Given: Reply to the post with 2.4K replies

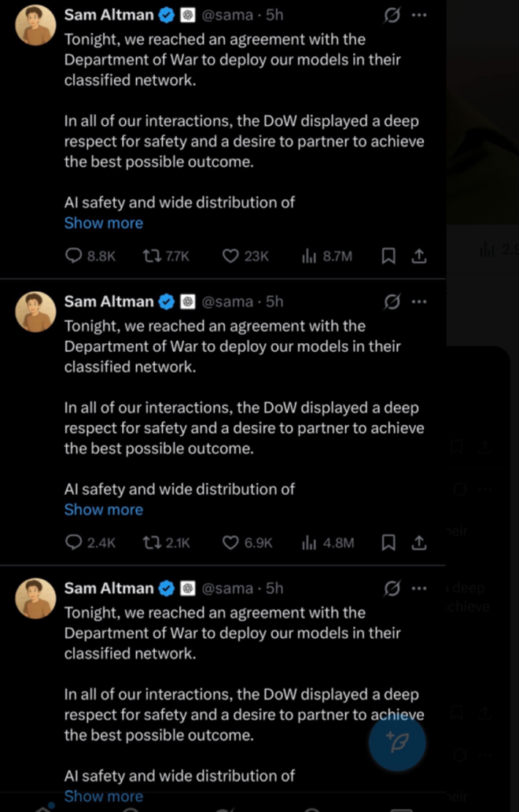Looking at the screenshot, I should (74, 542).
